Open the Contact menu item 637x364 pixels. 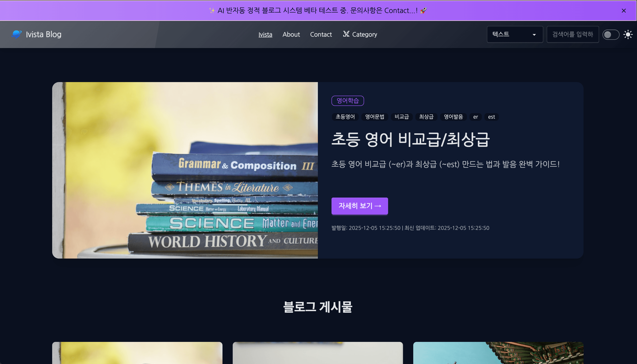pos(321,34)
